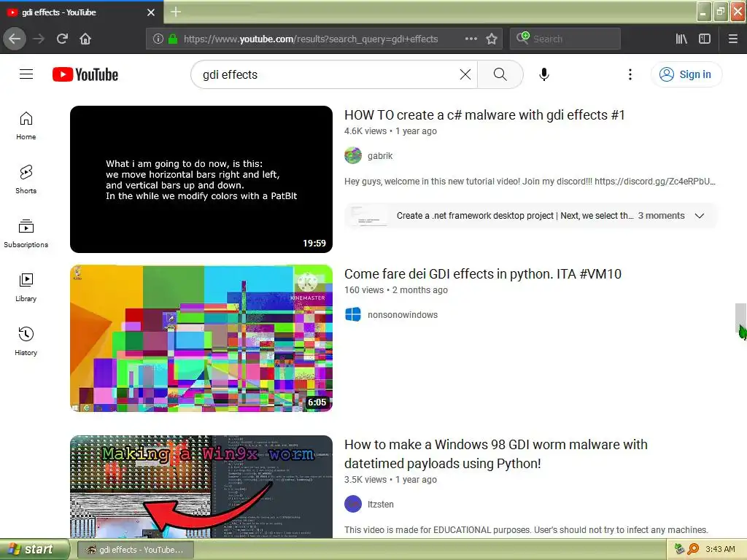Click the Sign in button

point(686,74)
